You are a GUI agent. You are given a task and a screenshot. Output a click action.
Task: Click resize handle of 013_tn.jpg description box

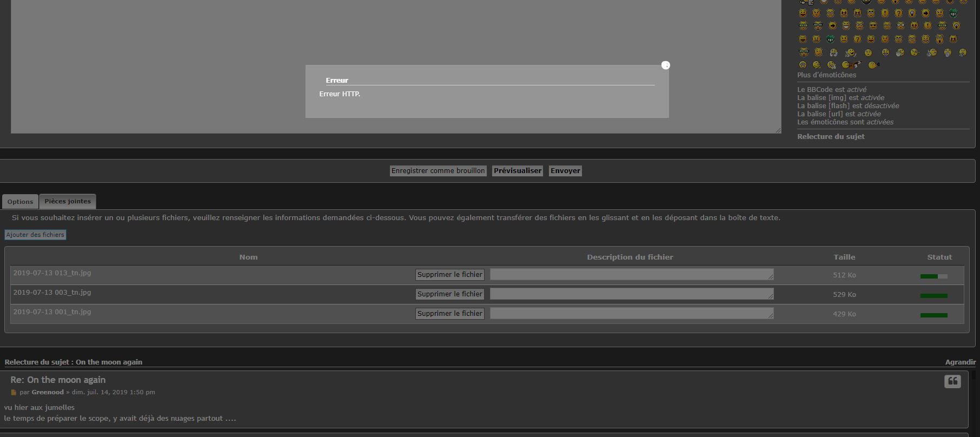tap(771, 277)
